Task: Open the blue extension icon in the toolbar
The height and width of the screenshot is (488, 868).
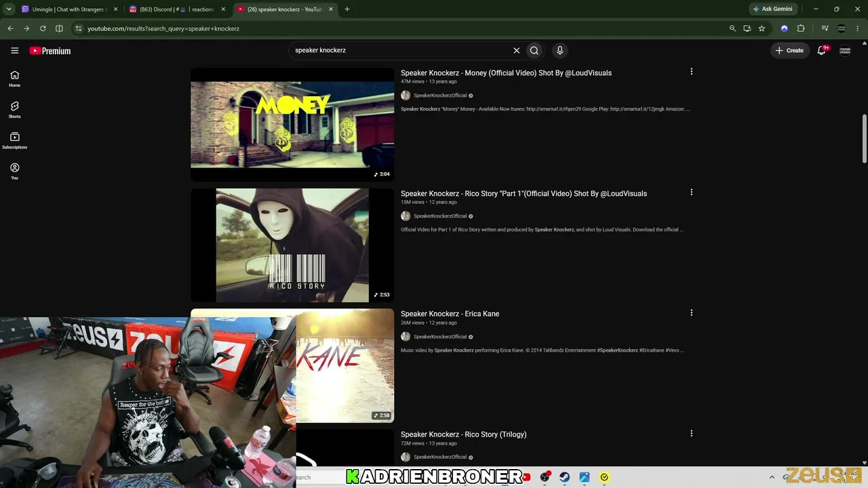Action: pyautogui.click(x=785, y=28)
